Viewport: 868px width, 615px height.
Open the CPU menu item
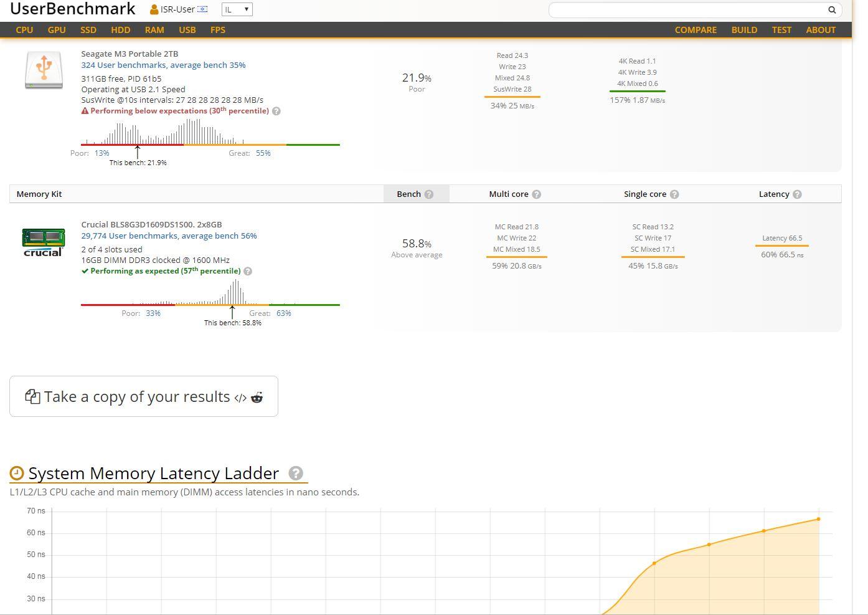pos(24,30)
